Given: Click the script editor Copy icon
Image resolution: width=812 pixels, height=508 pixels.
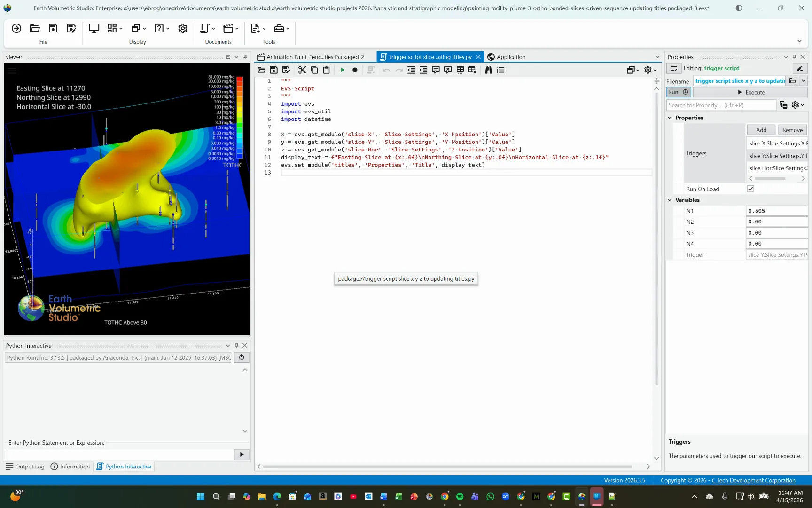Looking at the screenshot, I should (x=314, y=70).
